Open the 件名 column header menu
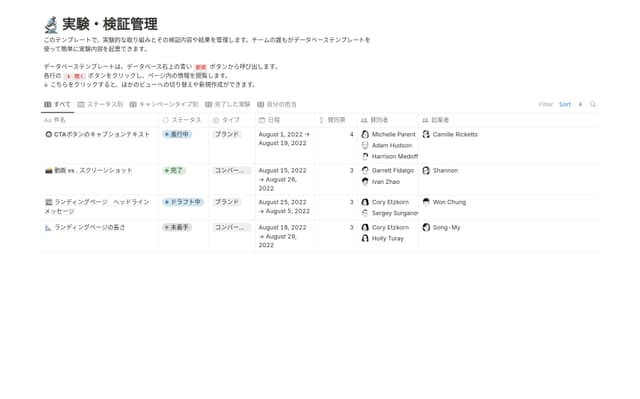 point(100,120)
